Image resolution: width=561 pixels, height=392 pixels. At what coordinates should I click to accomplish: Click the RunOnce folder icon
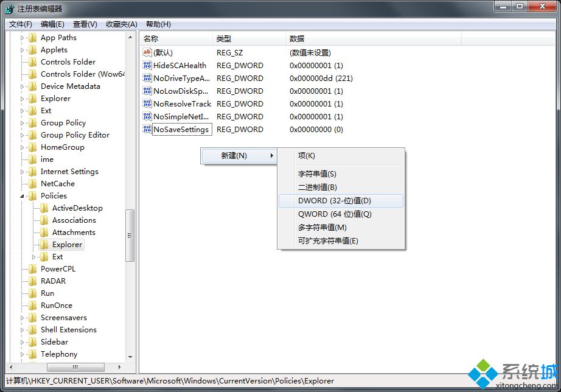pos(33,306)
